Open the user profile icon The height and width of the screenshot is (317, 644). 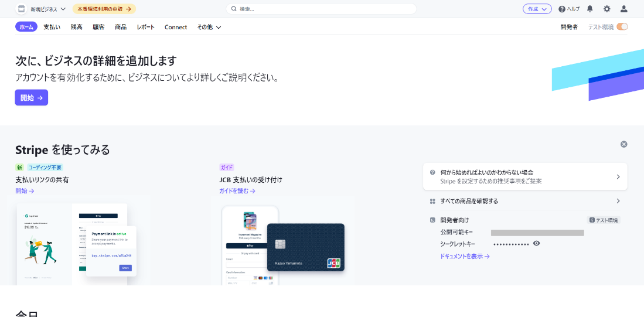click(623, 9)
